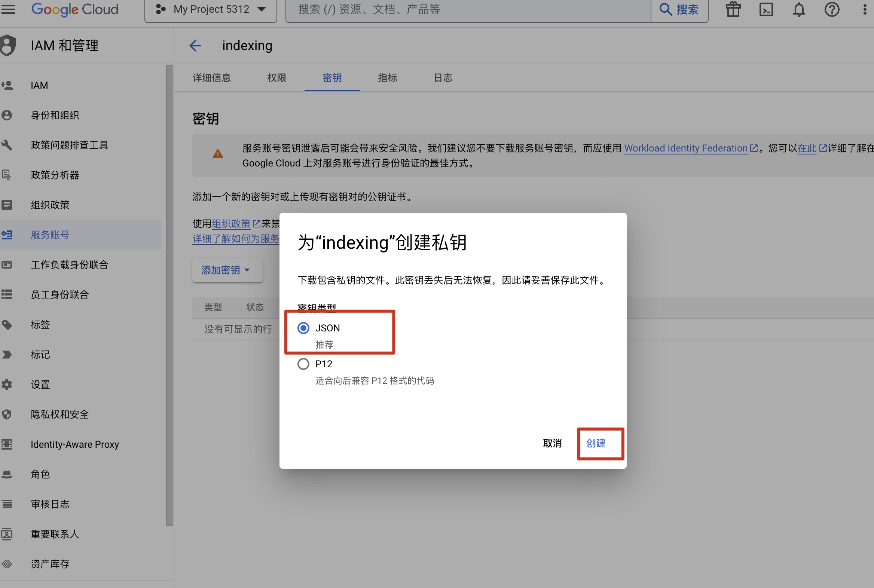874x588 pixels.
Task: Click the 创建 button in dialog
Action: [x=596, y=443]
